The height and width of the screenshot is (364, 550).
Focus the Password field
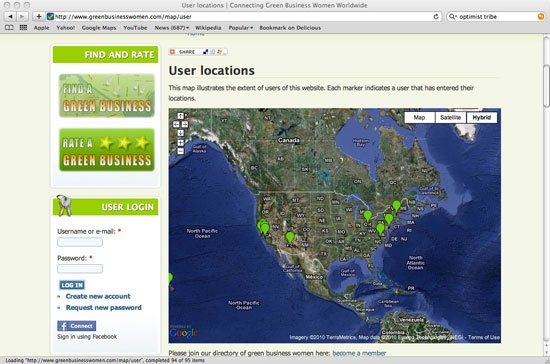click(80, 269)
